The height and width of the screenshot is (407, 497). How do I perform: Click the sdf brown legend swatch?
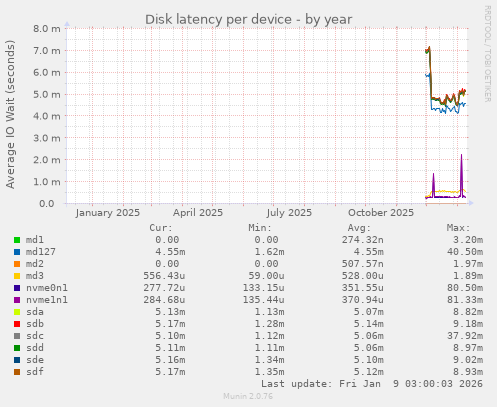click(x=17, y=372)
